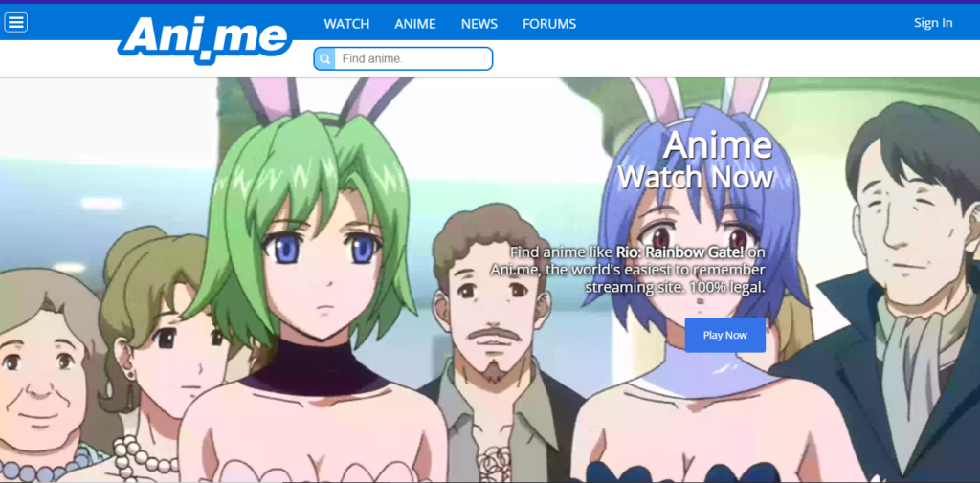Screen dimensions: 980x483
Task: Open the WATCH menu item
Action: [x=346, y=23]
